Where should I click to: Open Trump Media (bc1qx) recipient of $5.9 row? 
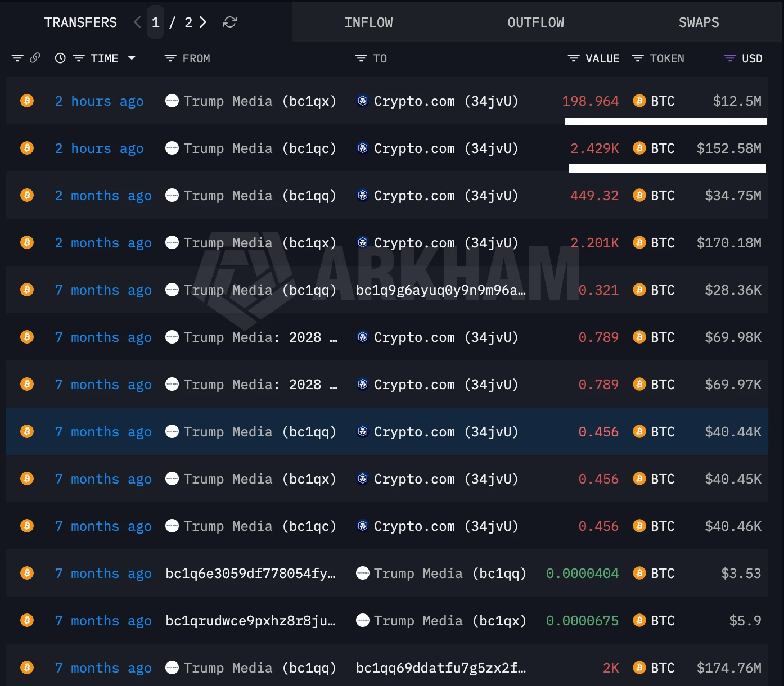click(x=450, y=621)
